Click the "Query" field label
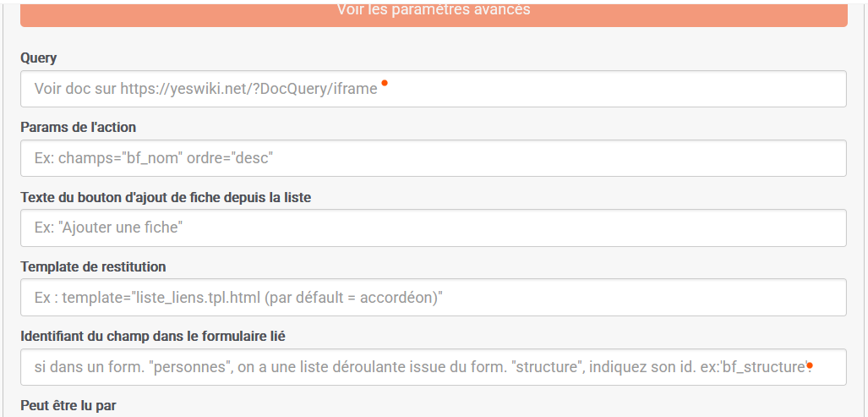Screen dimensions: 868x417 pyautogui.click(x=38, y=58)
